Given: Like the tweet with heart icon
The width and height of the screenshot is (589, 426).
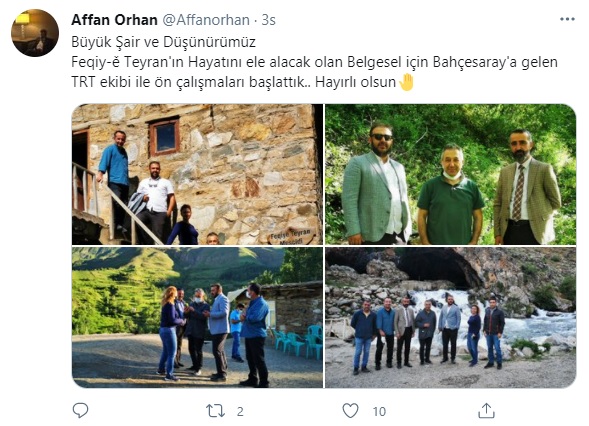Looking at the screenshot, I should click(x=350, y=411).
